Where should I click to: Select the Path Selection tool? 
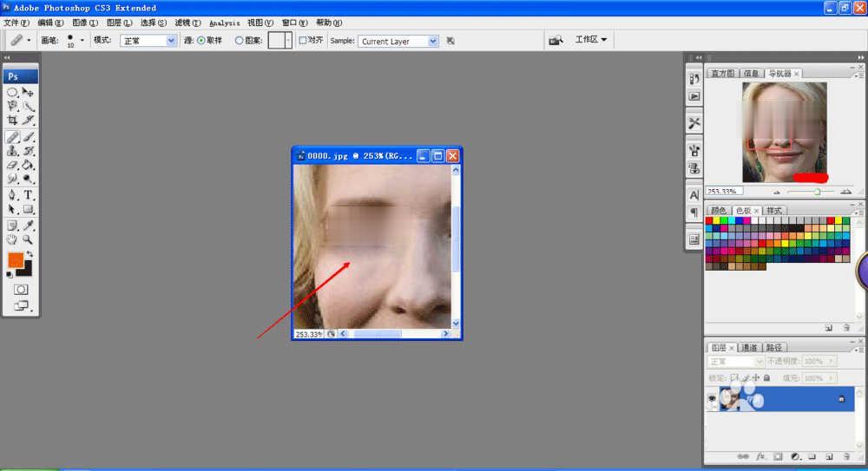12,209
